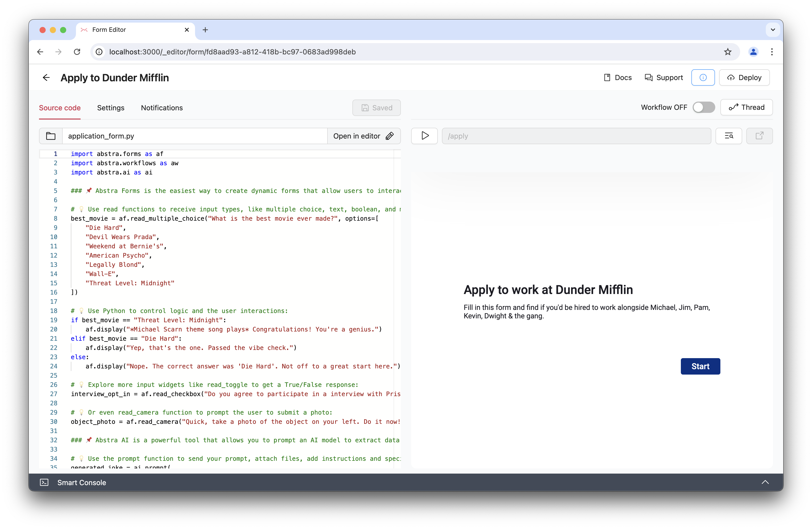Select the Form Editor browser tab
The height and width of the screenshot is (529, 812).
pos(136,30)
